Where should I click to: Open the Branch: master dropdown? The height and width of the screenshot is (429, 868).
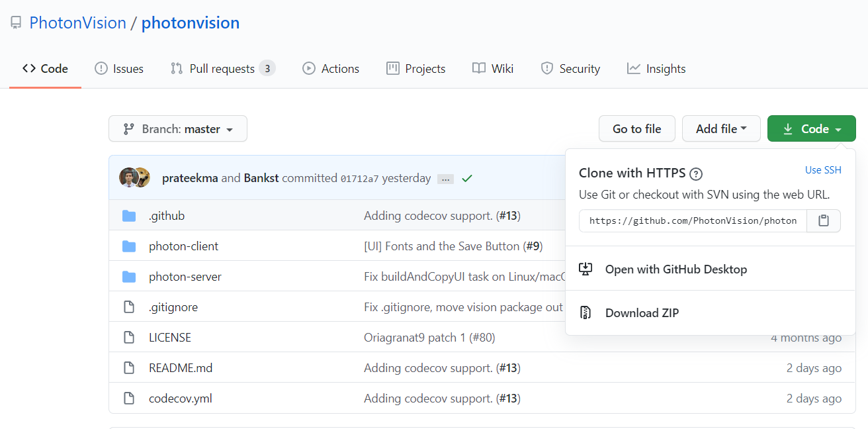[178, 128]
